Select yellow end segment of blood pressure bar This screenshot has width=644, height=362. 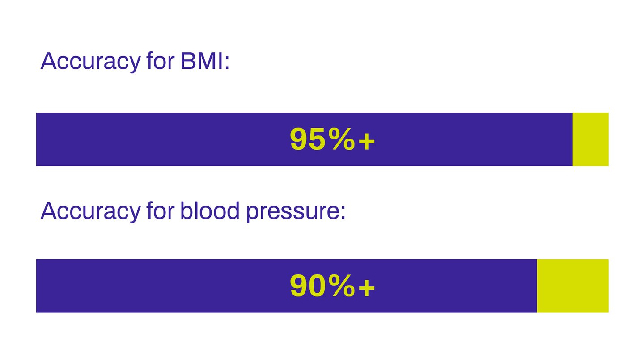tap(572, 286)
